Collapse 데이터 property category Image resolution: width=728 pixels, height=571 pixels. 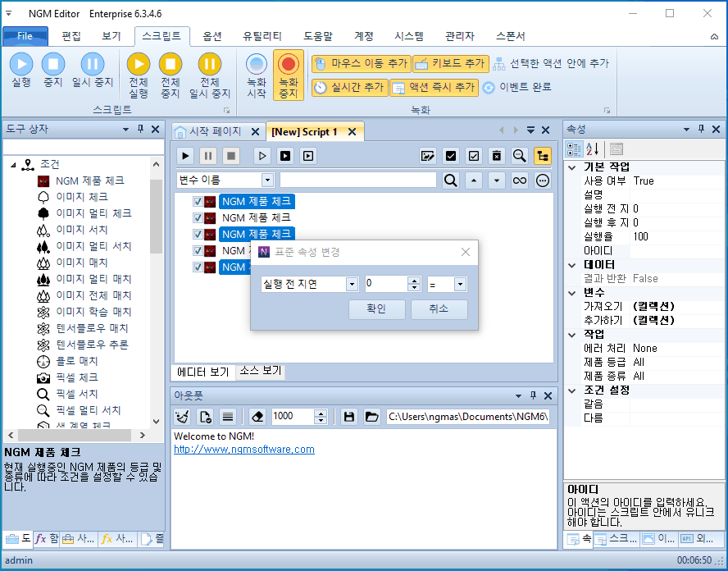click(572, 265)
